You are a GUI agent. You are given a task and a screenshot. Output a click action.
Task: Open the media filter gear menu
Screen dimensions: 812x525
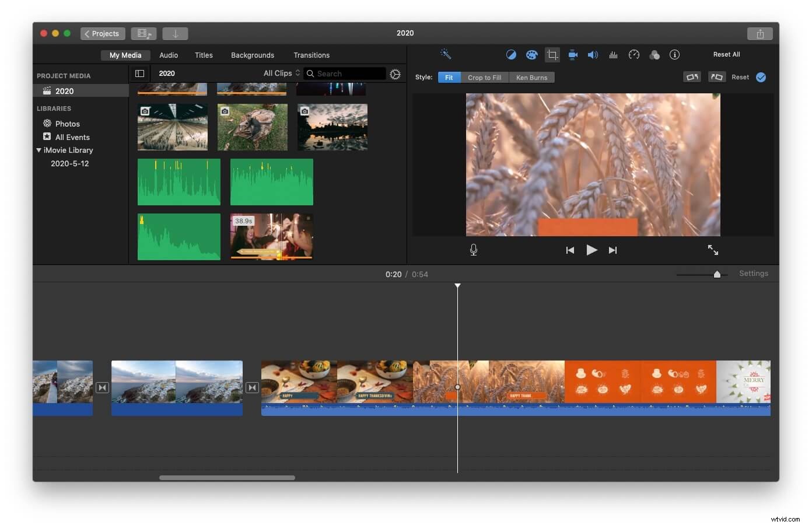tap(395, 74)
